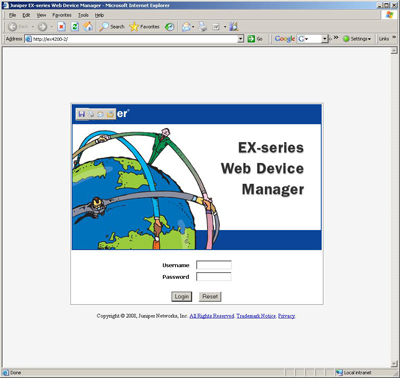The image size is (400, 378).
Task: Open the Trademark Notice link
Action: tap(256, 316)
